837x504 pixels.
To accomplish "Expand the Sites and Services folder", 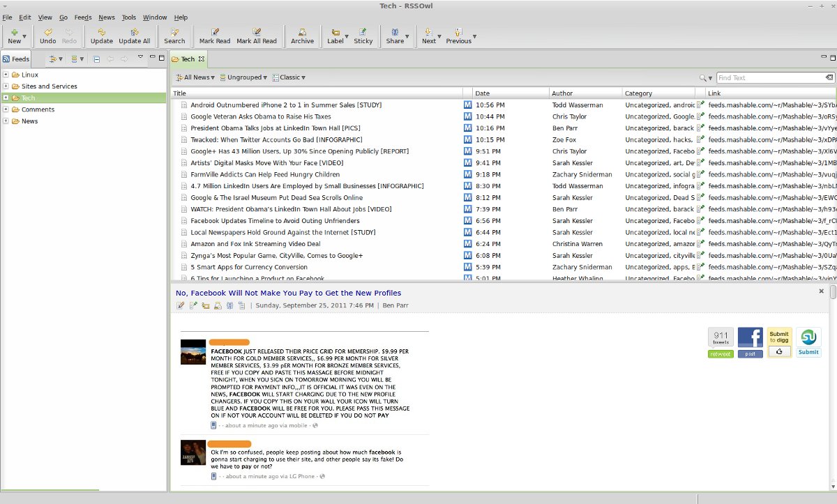I will [6, 86].
